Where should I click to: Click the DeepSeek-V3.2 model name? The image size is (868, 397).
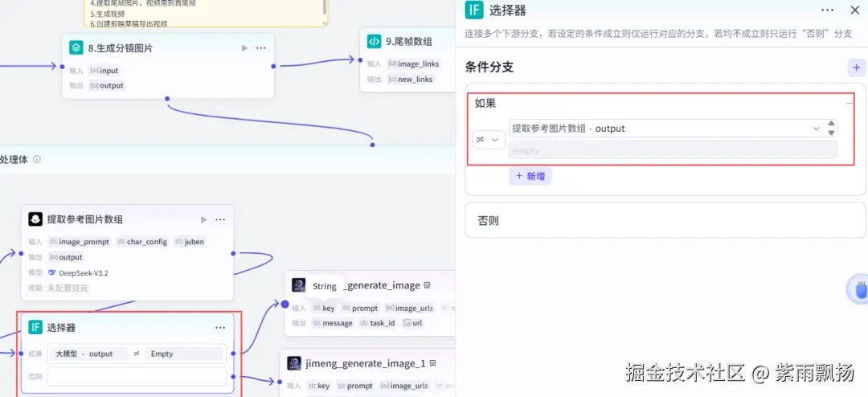click(x=83, y=272)
